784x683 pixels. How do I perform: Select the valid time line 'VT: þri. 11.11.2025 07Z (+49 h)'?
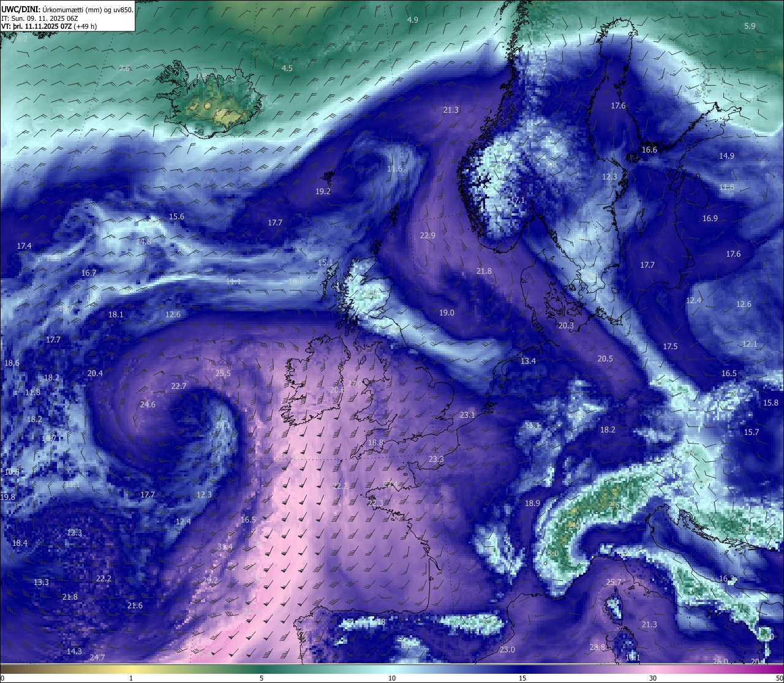click(49, 26)
